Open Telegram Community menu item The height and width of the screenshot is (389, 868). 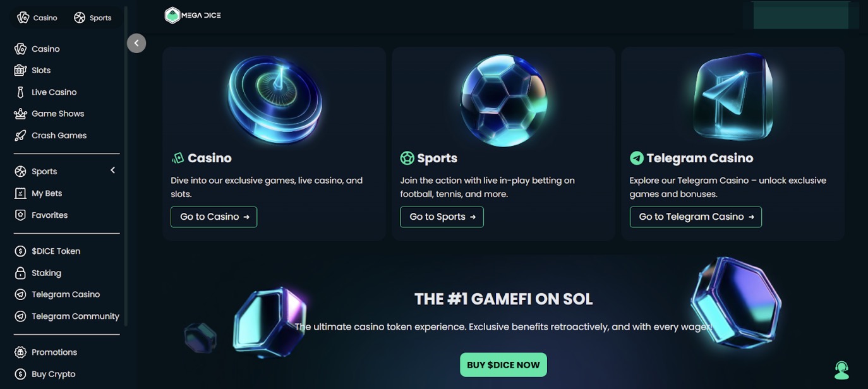coord(75,316)
